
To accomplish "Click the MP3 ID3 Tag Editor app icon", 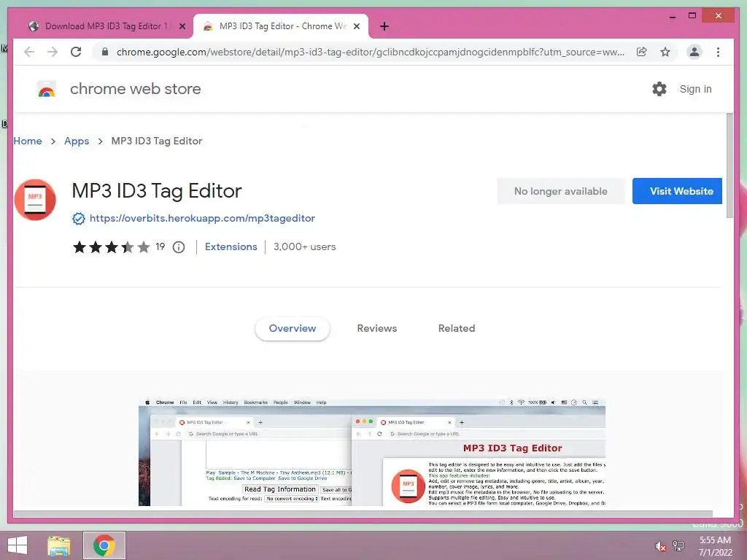I will [x=35, y=200].
